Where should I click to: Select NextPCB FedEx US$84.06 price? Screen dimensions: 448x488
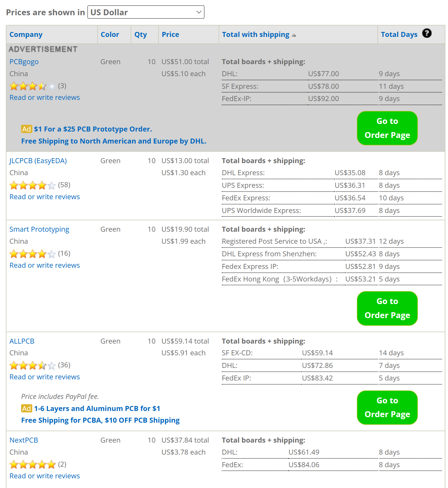pyautogui.click(x=304, y=465)
